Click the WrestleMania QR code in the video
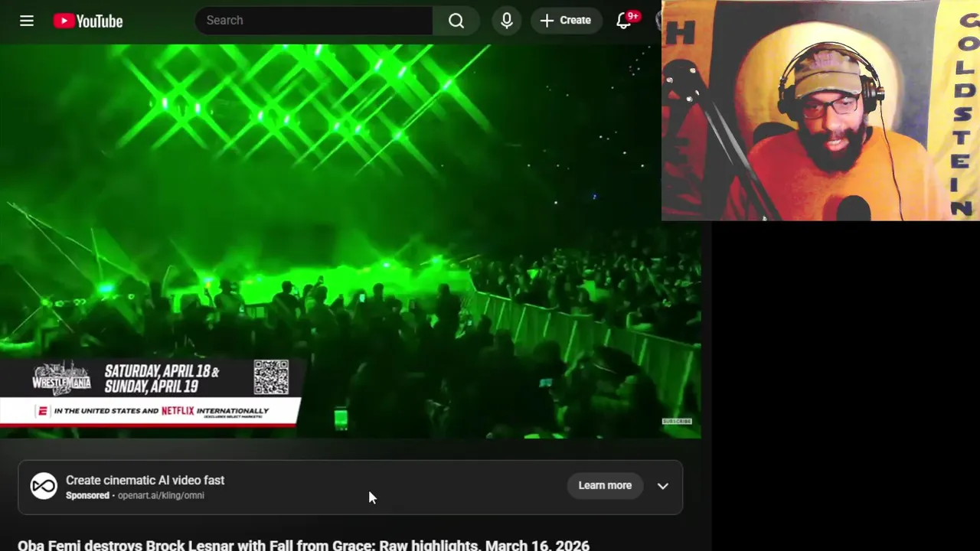This screenshot has width=980, height=551. [x=271, y=377]
